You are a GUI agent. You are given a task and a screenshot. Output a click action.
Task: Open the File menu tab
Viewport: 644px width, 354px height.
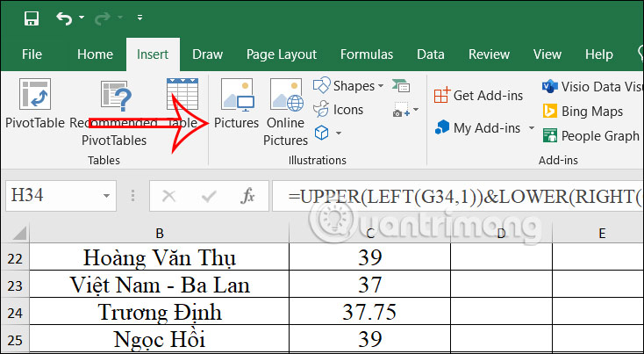[32, 54]
